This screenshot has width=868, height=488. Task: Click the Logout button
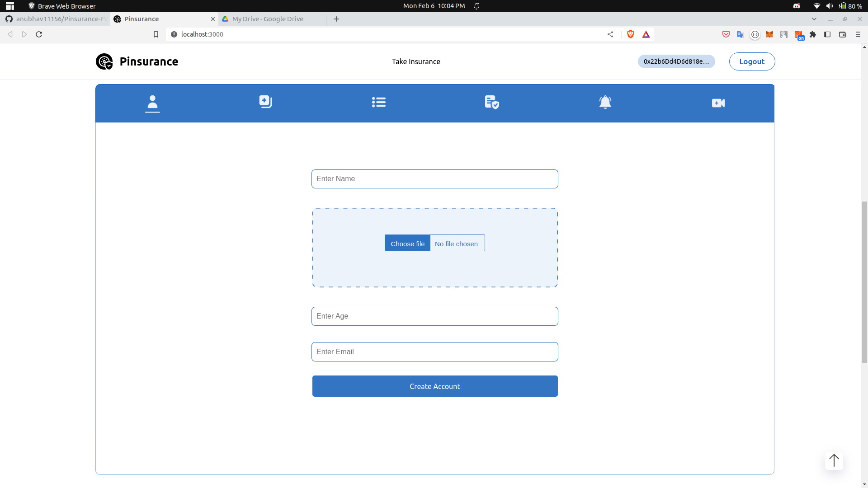[x=752, y=61]
